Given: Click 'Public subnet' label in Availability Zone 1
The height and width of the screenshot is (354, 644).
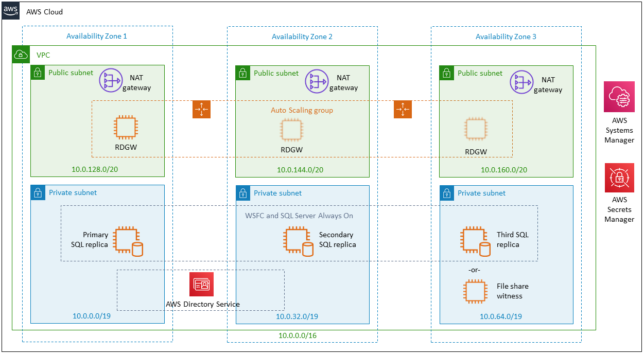Looking at the screenshot, I should (71, 73).
